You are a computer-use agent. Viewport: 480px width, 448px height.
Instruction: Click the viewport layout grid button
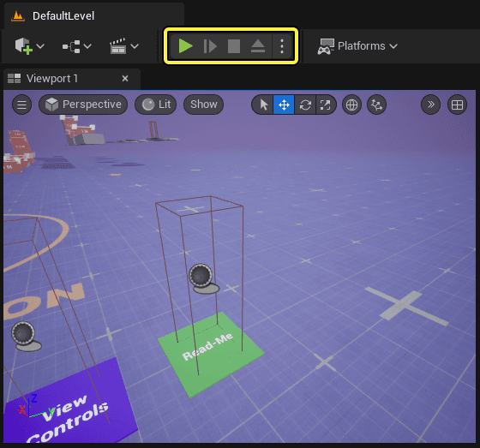(x=458, y=105)
